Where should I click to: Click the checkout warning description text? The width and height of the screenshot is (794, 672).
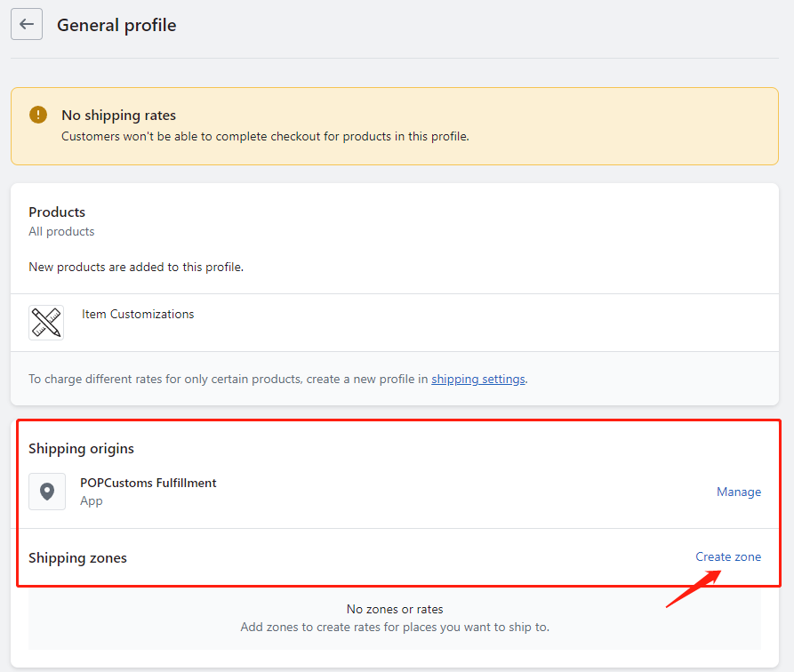coord(265,136)
